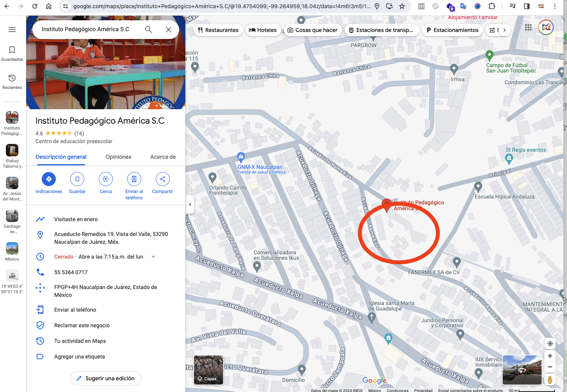The width and height of the screenshot is (567, 392).
Task: Click the Condiciones footer link
Action: (x=398, y=390)
